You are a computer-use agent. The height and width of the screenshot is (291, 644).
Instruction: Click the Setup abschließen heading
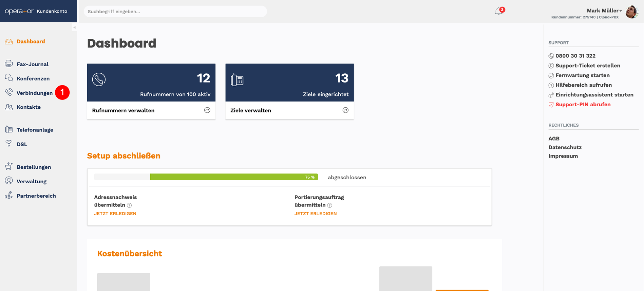click(x=124, y=156)
